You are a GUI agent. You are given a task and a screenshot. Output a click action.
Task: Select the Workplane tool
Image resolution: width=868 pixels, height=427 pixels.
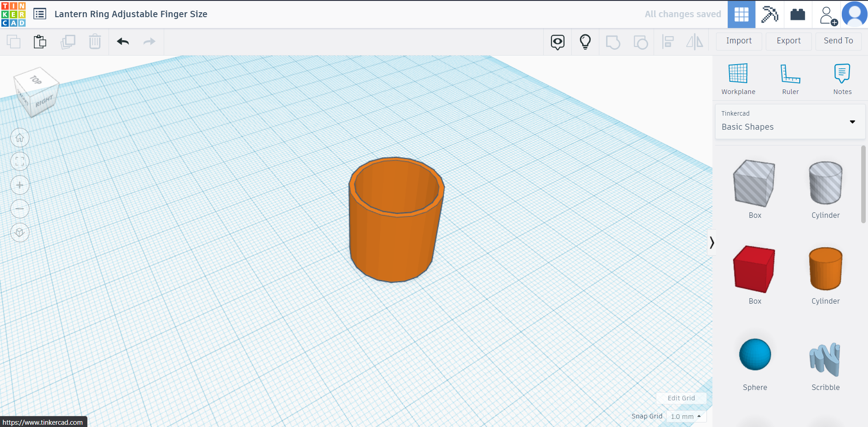(x=738, y=79)
